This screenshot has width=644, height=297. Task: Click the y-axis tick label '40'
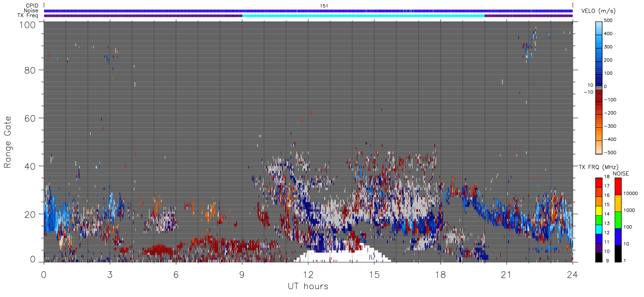30,167
